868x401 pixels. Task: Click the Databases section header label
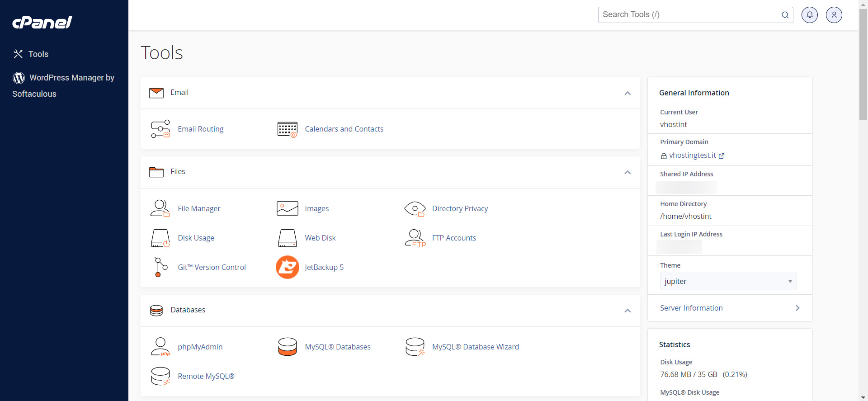(188, 310)
